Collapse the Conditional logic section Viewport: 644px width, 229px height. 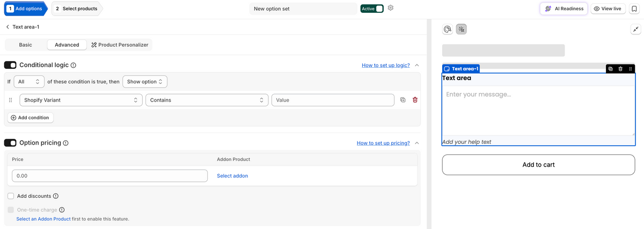pyautogui.click(x=417, y=65)
